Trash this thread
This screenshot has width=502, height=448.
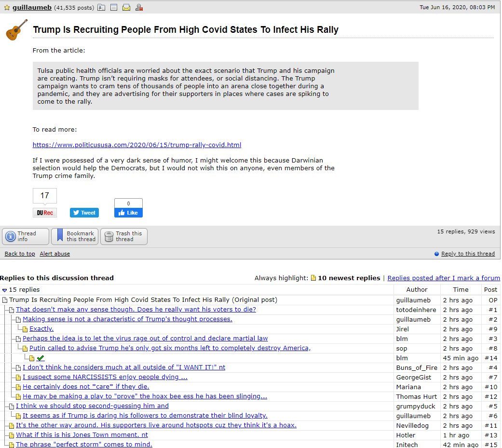[x=124, y=236]
